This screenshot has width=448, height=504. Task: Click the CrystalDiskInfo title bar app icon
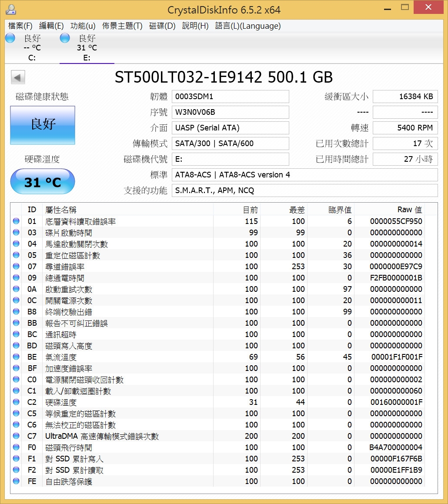tap(11, 10)
